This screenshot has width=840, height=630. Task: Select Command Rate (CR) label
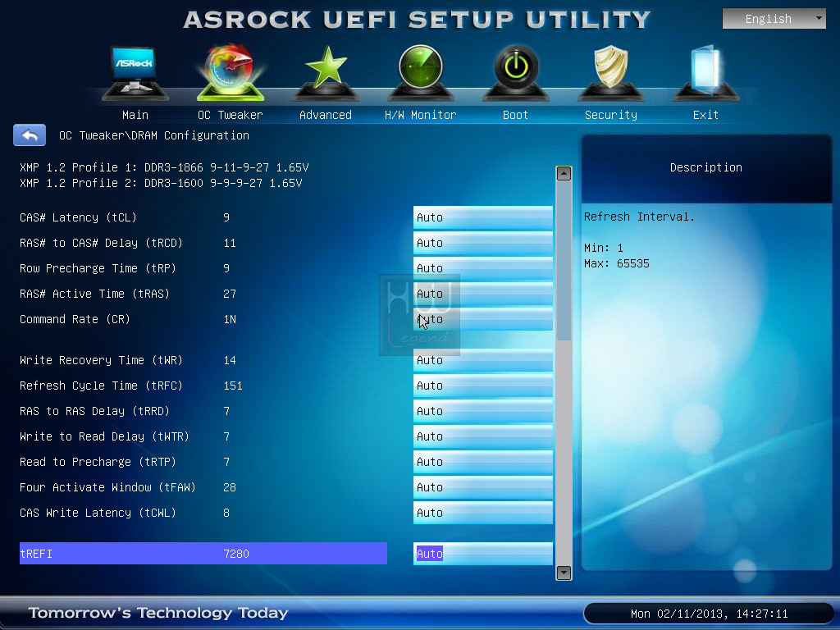pos(75,319)
